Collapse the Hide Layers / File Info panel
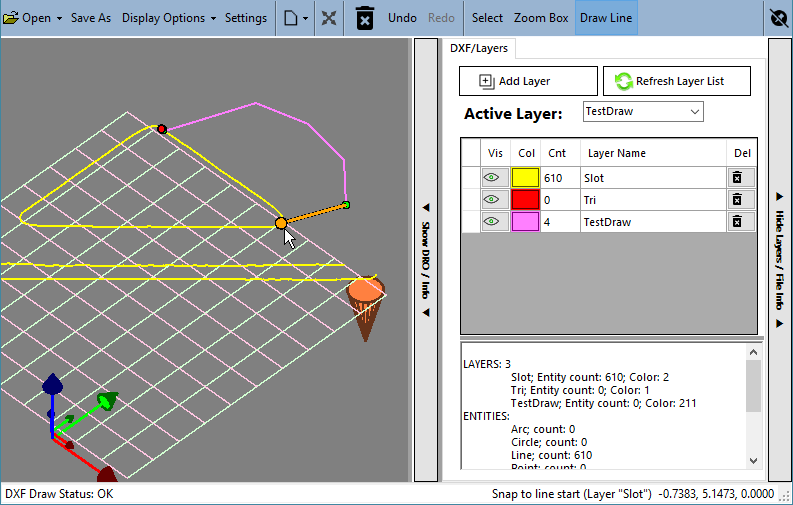The width and height of the screenshot is (793, 505). 779,260
